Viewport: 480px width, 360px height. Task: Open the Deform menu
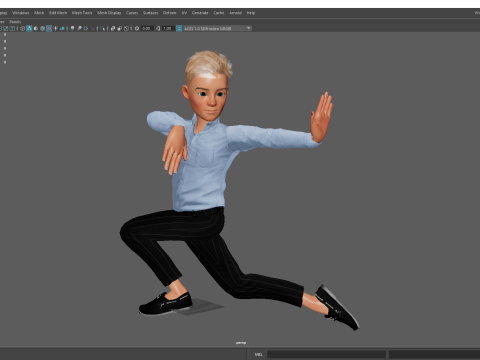click(169, 13)
